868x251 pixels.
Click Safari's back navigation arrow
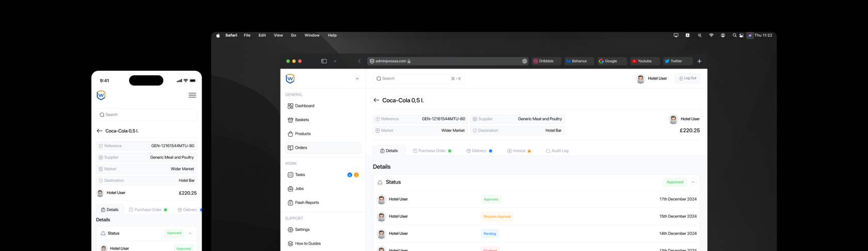coord(359,61)
